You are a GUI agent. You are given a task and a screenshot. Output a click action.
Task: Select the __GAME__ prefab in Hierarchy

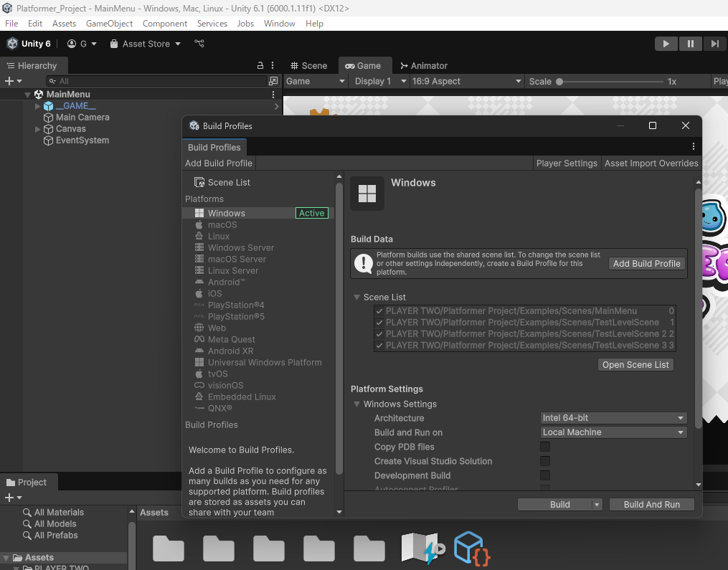76,106
